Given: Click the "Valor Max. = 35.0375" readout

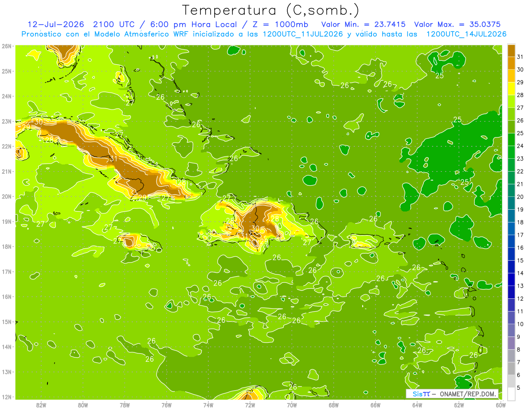Looking at the screenshot, I should pos(458,24).
